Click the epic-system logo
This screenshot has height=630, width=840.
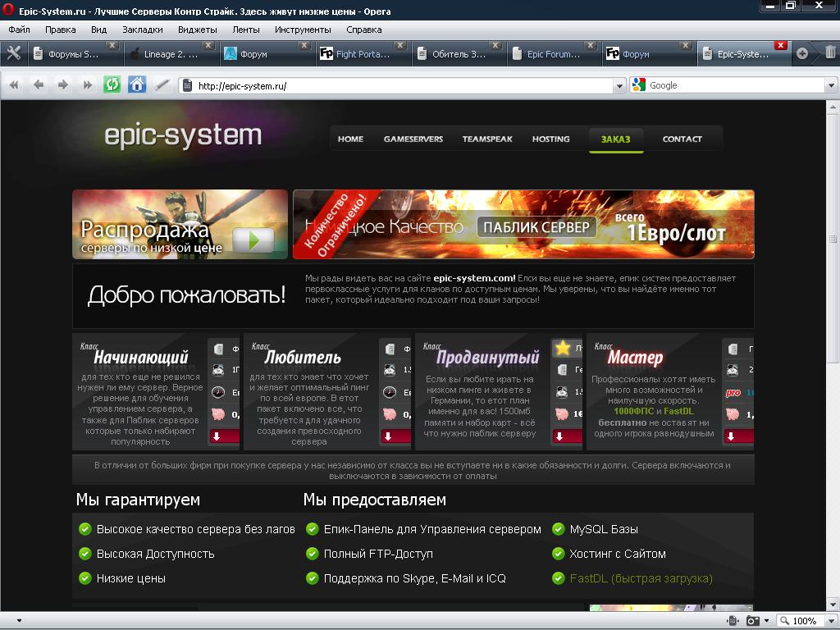[x=183, y=135]
